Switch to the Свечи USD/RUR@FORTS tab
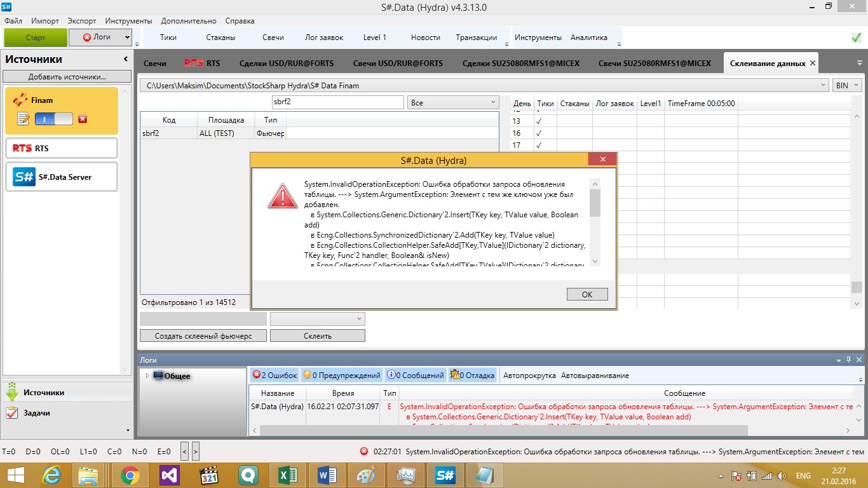This screenshot has width=868, height=488. [x=398, y=64]
